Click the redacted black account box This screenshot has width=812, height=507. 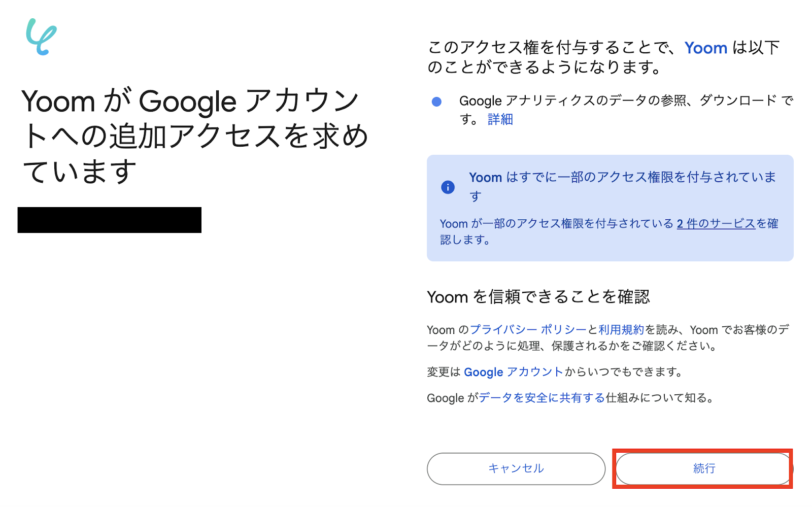point(110,220)
